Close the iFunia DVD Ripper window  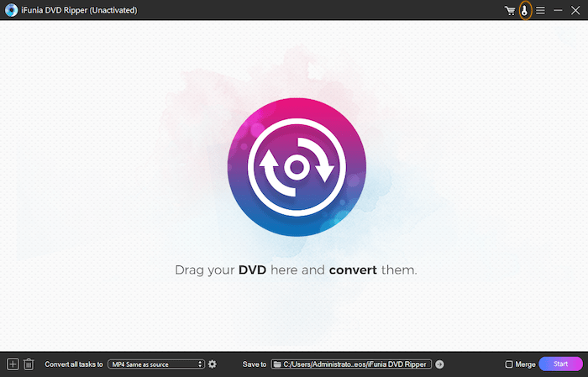point(575,10)
